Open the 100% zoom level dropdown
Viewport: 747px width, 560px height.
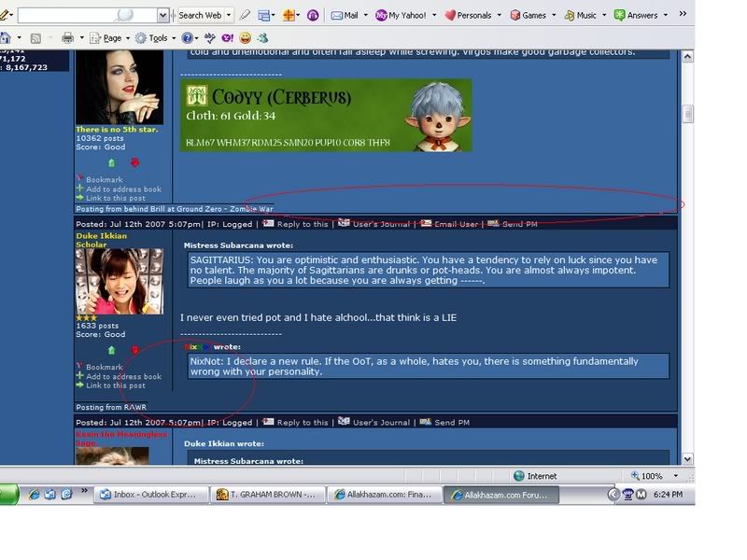[x=675, y=476]
